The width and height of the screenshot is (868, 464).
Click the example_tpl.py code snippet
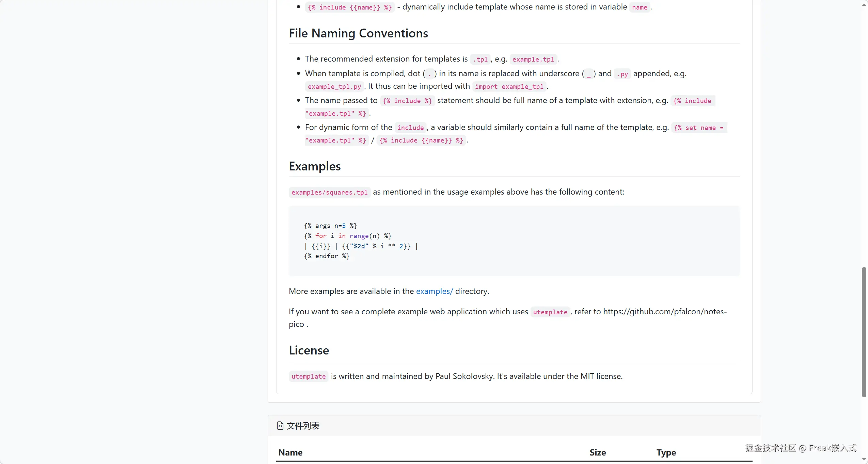[x=334, y=86]
